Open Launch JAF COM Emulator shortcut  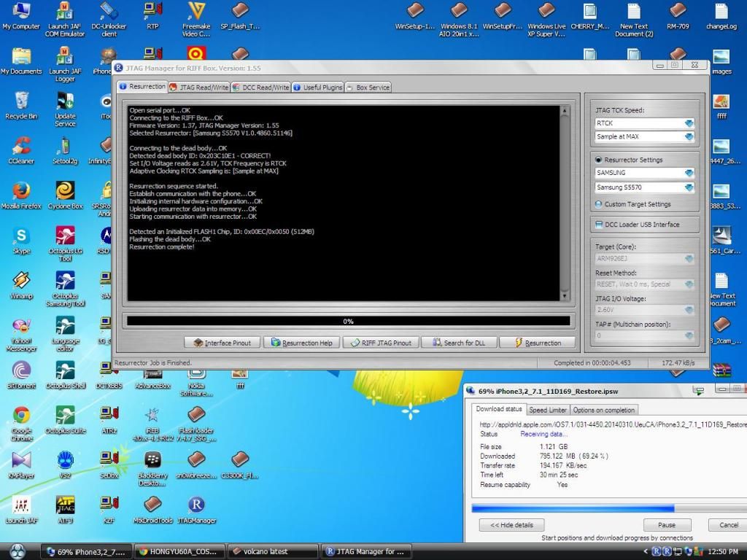pyautogui.click(x=65, y=19)
